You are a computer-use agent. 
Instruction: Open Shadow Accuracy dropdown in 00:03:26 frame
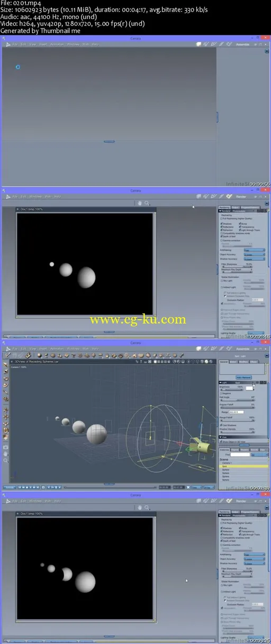(255, 562)
